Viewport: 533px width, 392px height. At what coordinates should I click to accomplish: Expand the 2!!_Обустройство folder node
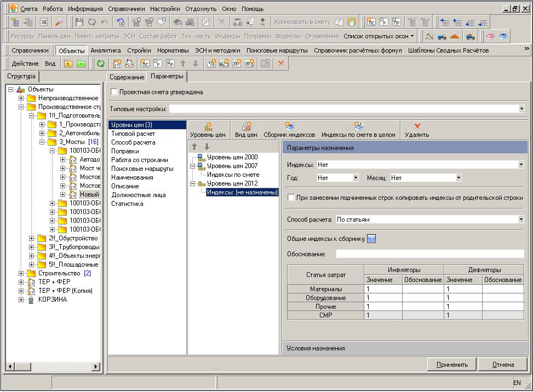coord(32,239)
